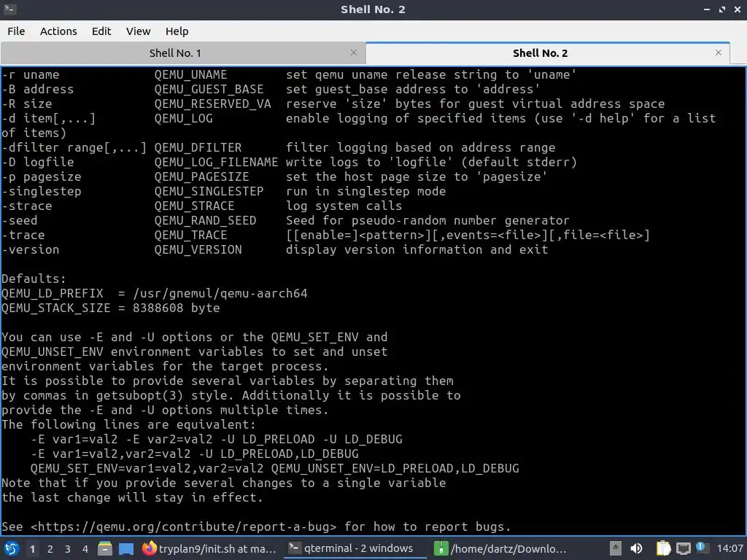Image resolution: width=747 pixels, height=560 pixels.
Task: Open the Actions menu
Action: (58, 31)
